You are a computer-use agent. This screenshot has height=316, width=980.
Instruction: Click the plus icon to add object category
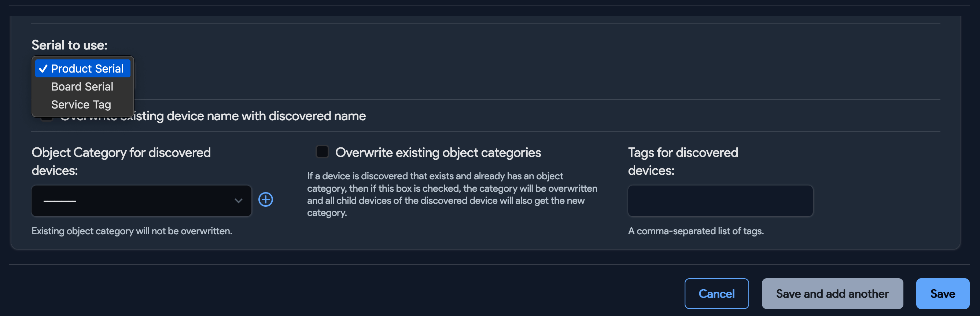click(x=266, y=199)
